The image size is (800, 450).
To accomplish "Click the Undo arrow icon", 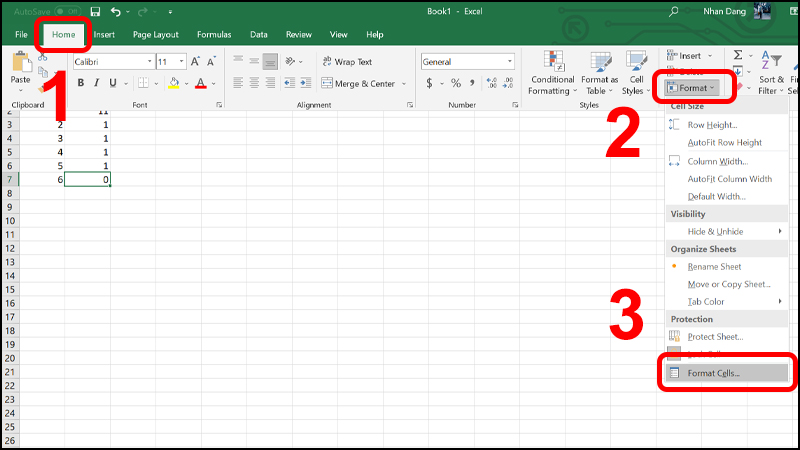I will pos(116,12).
